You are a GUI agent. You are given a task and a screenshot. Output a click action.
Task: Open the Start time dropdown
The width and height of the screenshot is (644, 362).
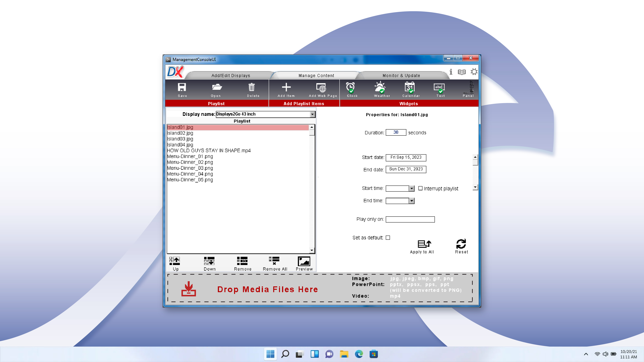tap(412, 189)
